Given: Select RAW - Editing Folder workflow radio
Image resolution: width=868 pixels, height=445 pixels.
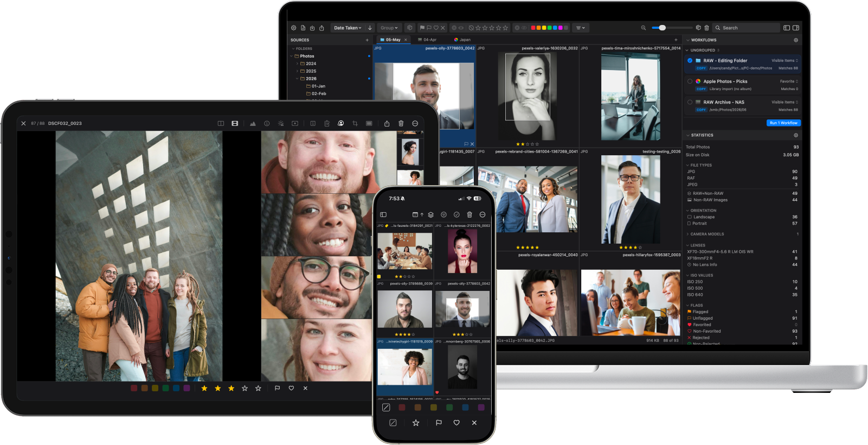Looking at the screenshot, I should pyautogui.click(x=690, y=61).
